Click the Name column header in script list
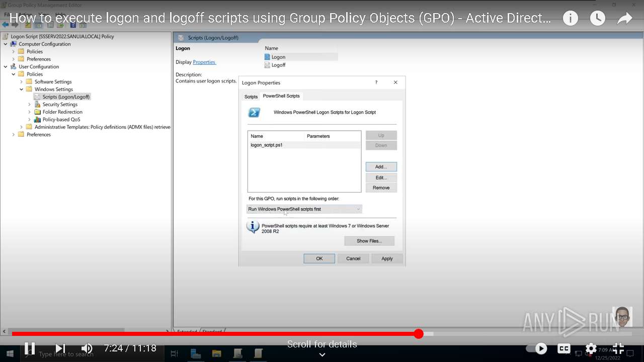This screenshot has width=644, height=362. pos(257,136)
